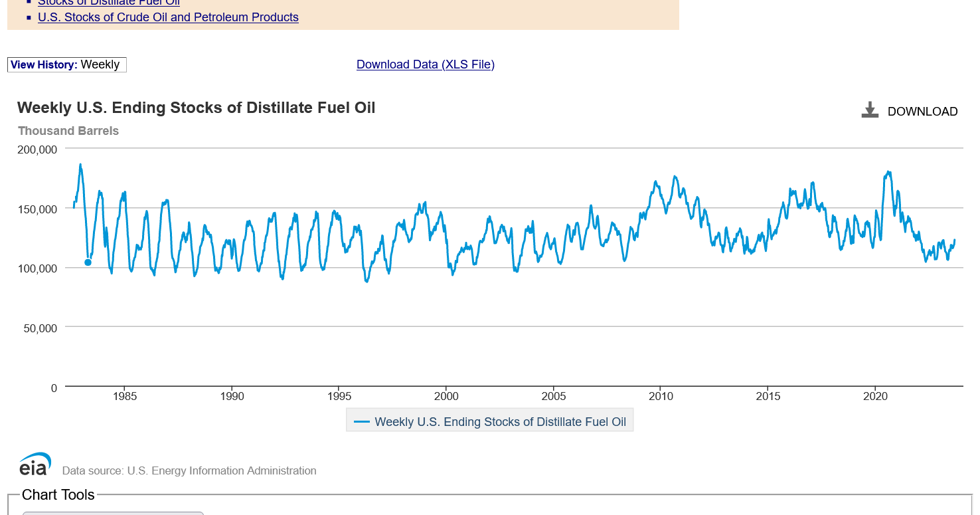Open the View History Weekly selector

(66, 64)
